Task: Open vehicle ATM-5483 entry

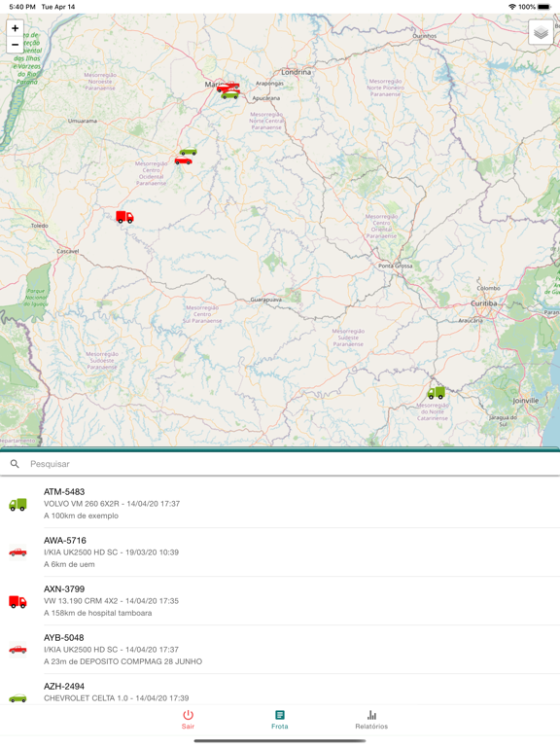Action: pos(280,504)
